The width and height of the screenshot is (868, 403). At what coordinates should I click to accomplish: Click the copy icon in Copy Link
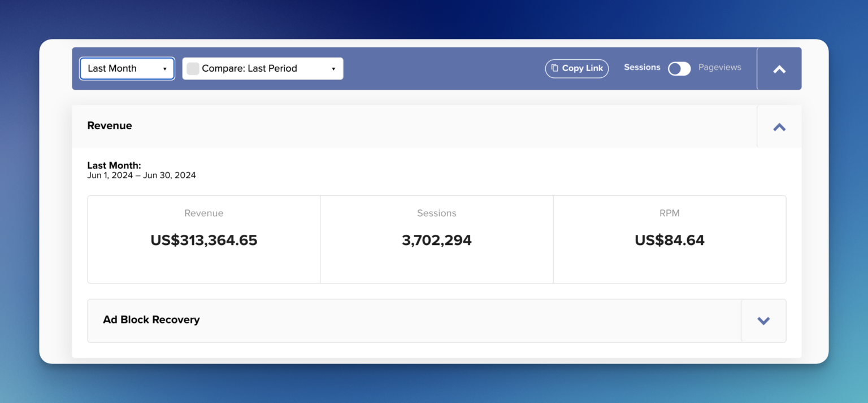(555, 68)
